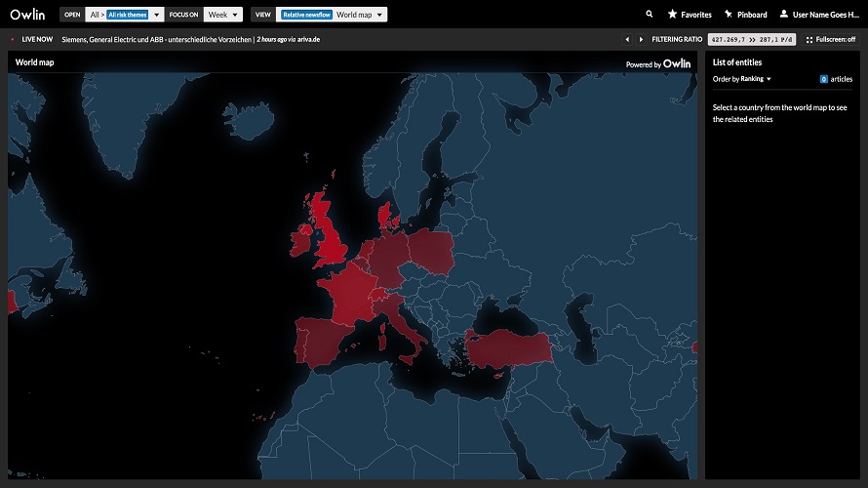Open the World map view dropdown
Screen dimensions: 868x488
tap(361, 15)
